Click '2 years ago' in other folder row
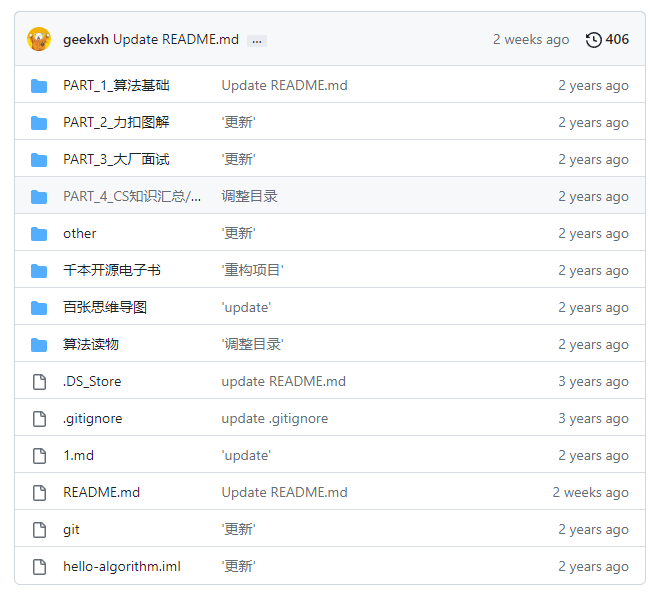The width and height of the screenshot is (653, 596). click(x=593, y=234)
